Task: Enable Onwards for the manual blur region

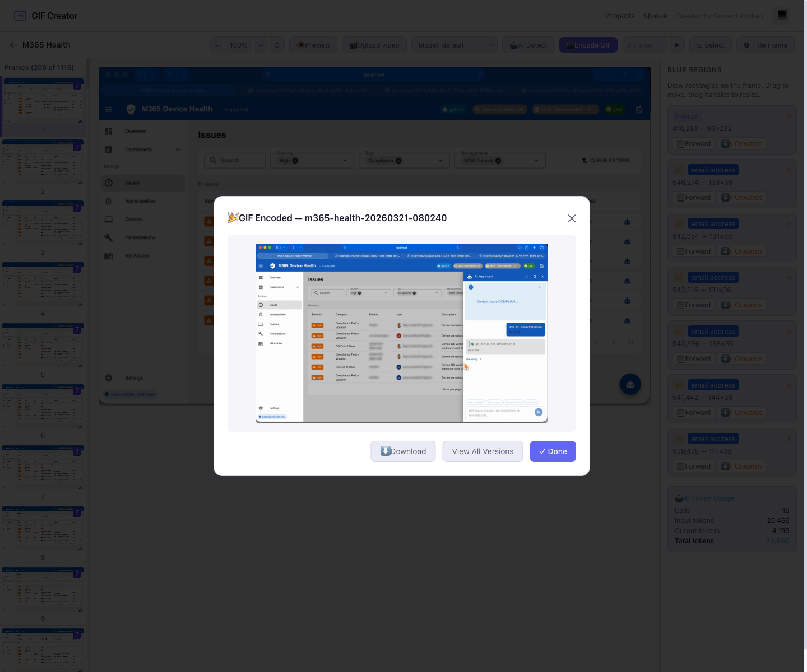Action: click(742, 143)
